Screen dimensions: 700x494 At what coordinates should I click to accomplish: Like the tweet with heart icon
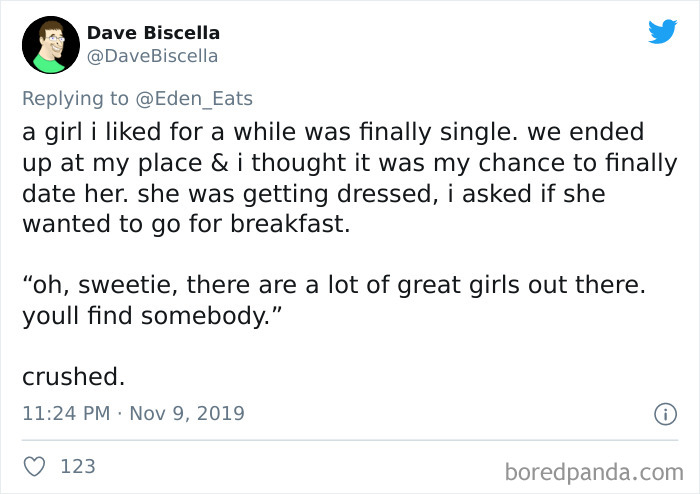pyautogui.click(x=34, y=466)
